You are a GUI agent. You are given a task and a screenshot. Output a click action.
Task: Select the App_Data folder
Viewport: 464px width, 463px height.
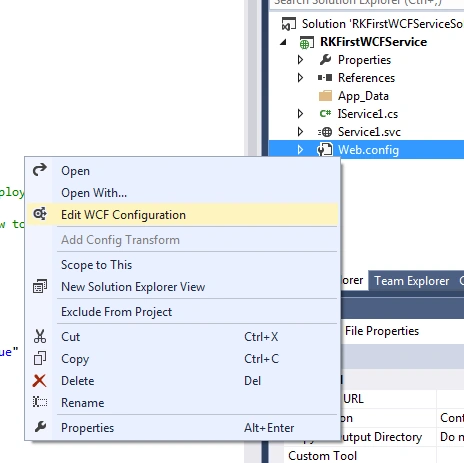pos(363,96)
